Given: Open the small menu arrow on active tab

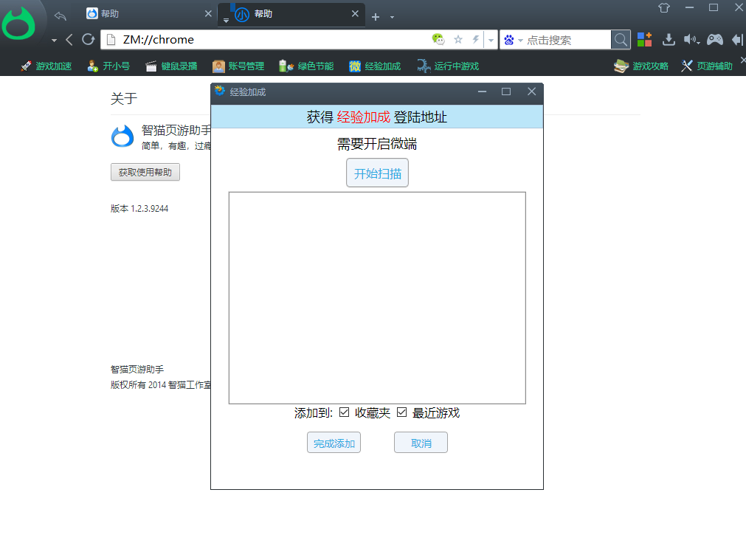Looking at the screenshot, I should click(x=226, y=21).
